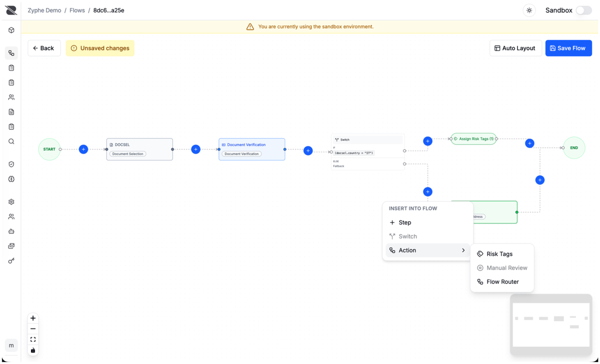Viewport: 600px width, 364px height.
Task: Switch theme using the sun icon
Action: click(x=529, y=10)
